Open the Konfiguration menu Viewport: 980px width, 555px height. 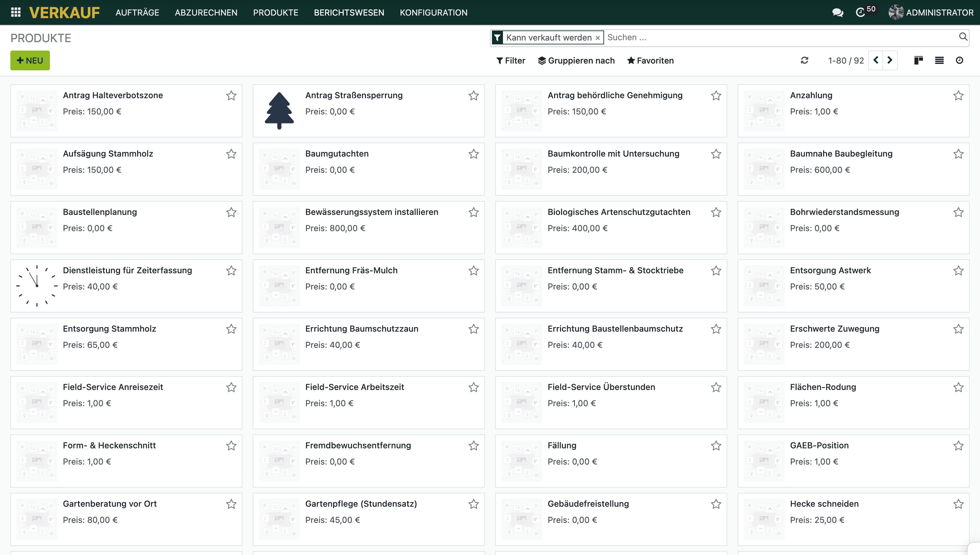[x=433, y=13]
